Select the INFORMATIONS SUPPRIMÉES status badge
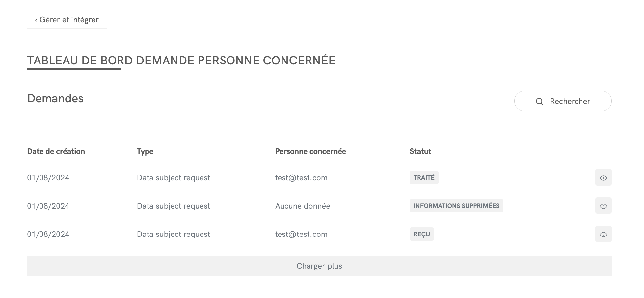The height and width of the screenshot is (298, 644). [456, 206]
